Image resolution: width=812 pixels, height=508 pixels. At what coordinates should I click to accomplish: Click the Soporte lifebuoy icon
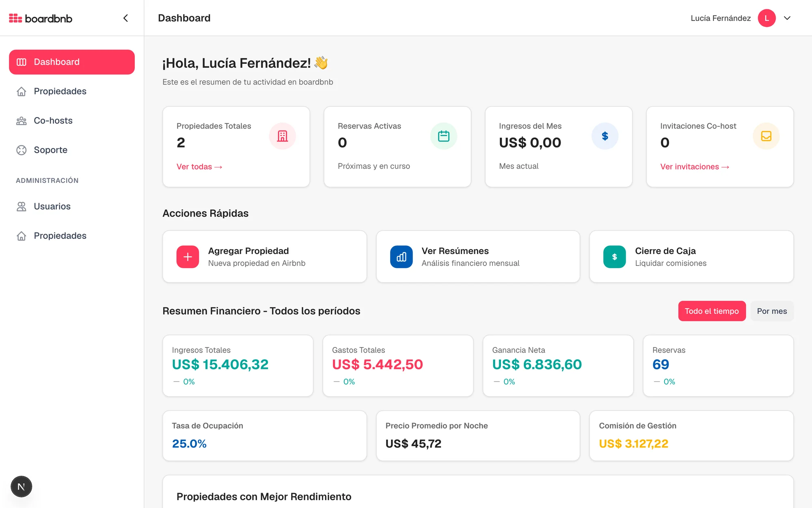22,150
